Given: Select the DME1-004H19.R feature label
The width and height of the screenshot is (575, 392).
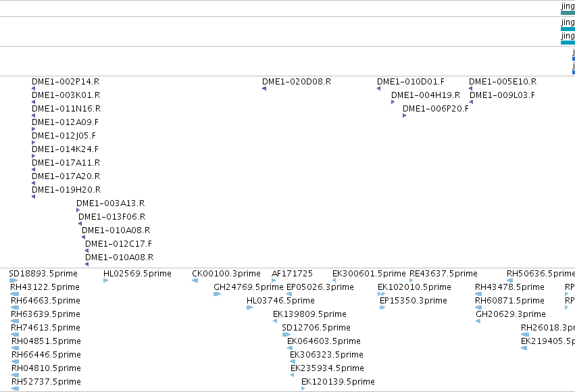Looking at the screenshot, I should click(x=426, y=95).
